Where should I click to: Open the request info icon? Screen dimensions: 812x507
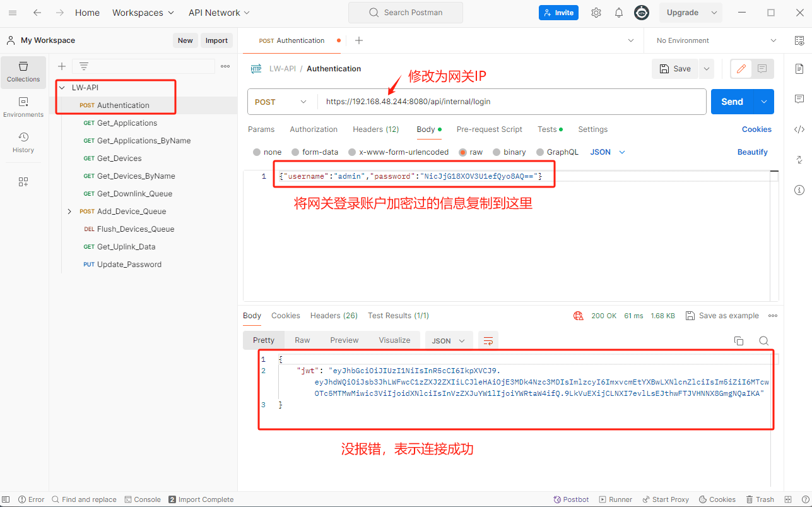coord(799,190)
